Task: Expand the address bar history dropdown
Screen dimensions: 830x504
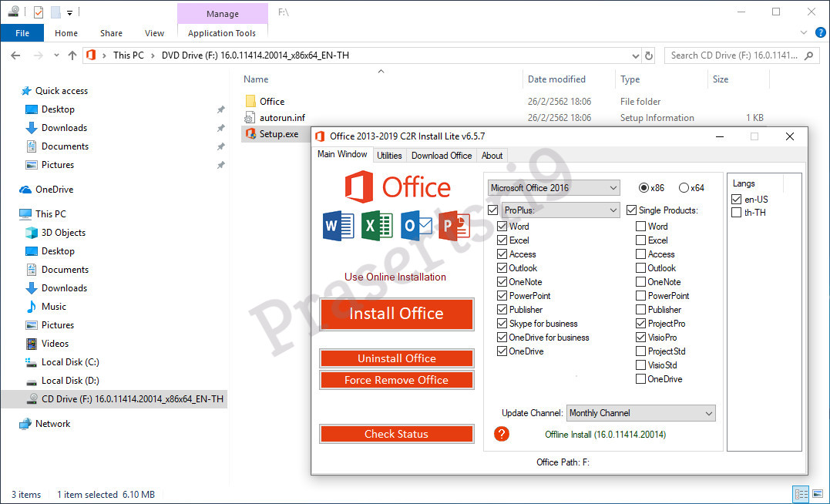Action: pyautogui.click(x=636, y=55)
